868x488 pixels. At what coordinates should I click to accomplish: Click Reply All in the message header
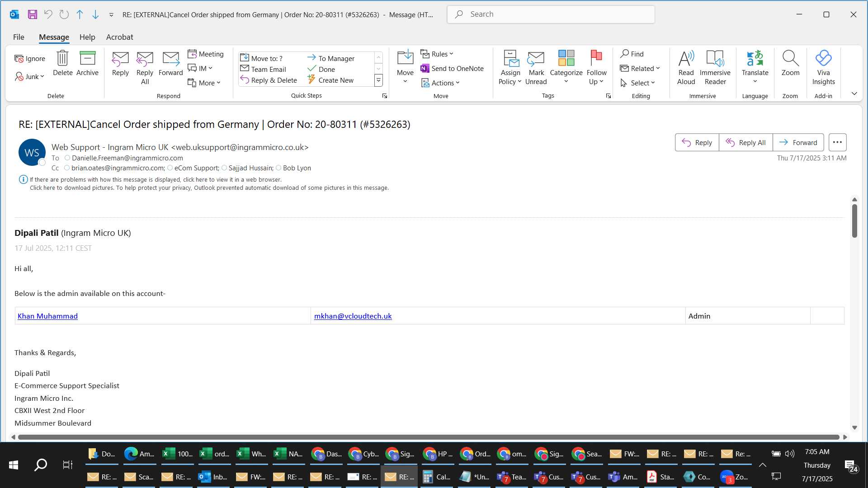coord(745,142)
